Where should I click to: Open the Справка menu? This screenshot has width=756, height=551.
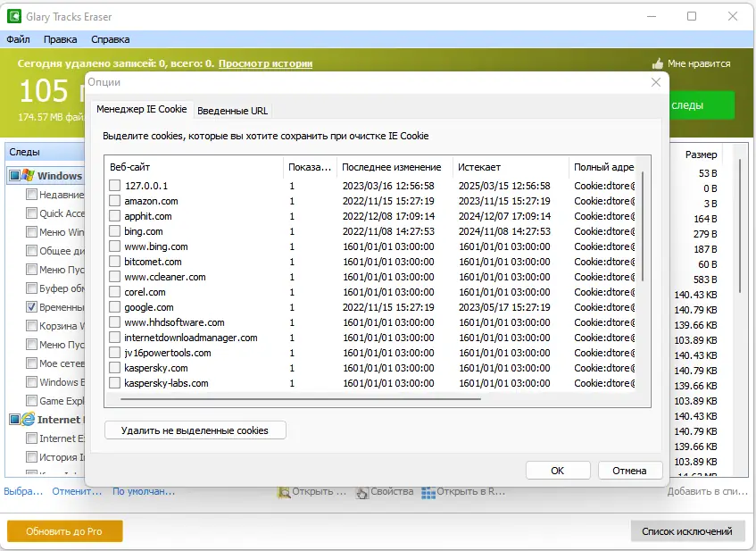[x=111, y=39]
